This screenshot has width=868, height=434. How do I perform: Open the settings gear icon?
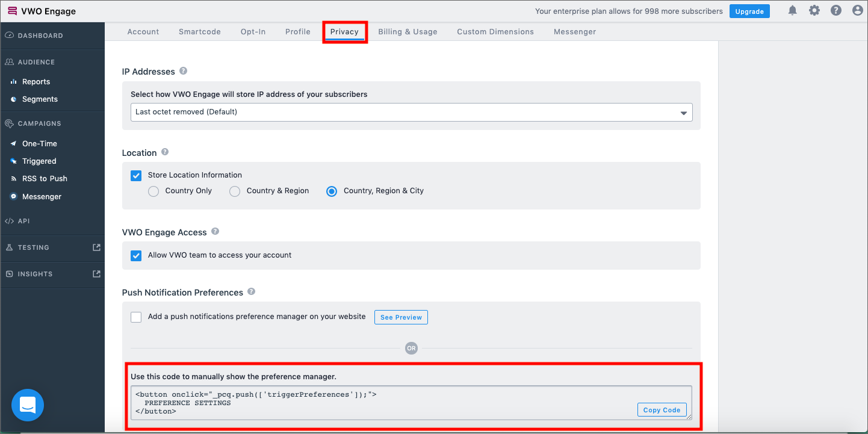(x=814, y=10)
